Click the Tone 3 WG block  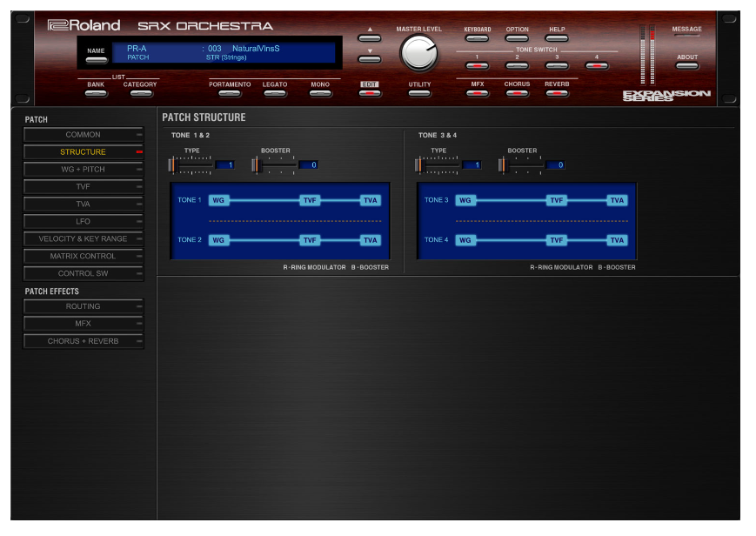(465, 200)
